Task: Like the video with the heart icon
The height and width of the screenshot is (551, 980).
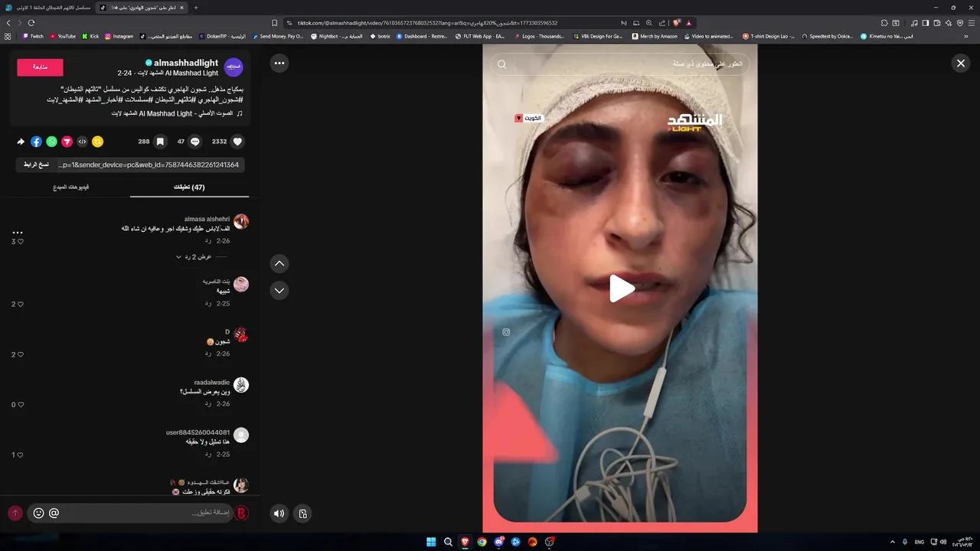Action: pyautogui.click(x=238, y=142)
